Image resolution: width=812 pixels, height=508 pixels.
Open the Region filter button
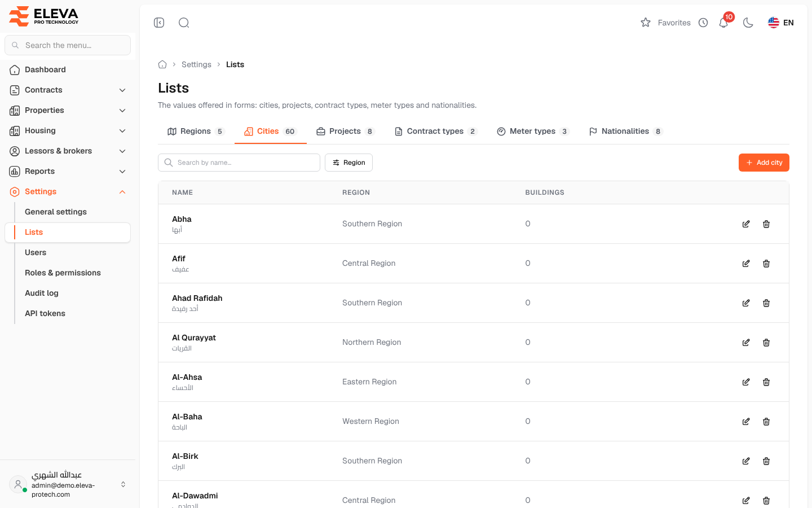click(x=348, y=163)
